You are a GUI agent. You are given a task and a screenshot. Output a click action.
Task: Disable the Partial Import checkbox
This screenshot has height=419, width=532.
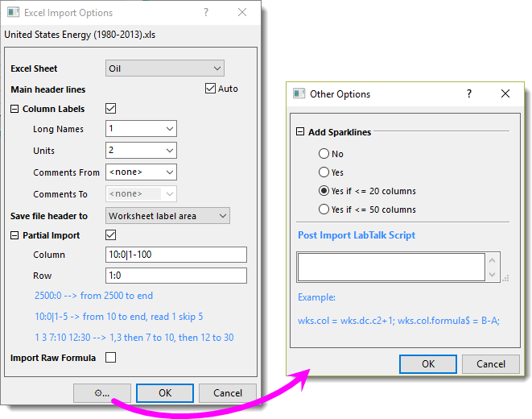(x=111, y=235)
